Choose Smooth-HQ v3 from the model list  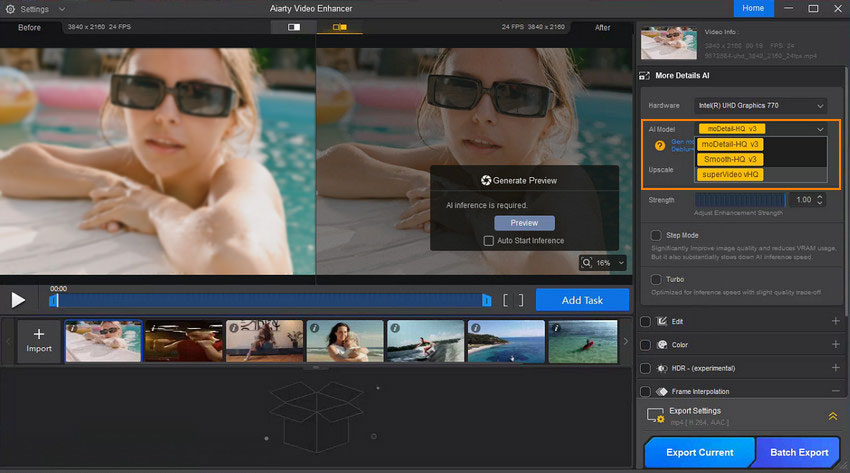coord(730,159)
